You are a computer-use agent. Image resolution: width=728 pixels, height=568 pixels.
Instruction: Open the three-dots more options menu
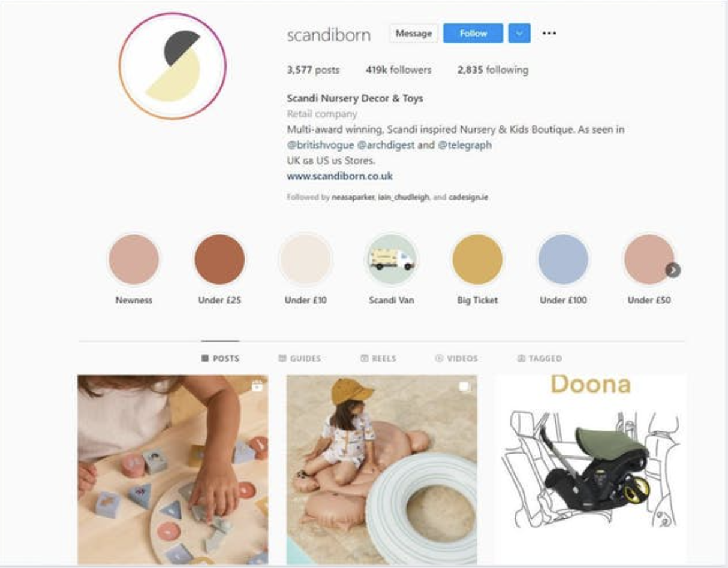[x=549, y=34]
